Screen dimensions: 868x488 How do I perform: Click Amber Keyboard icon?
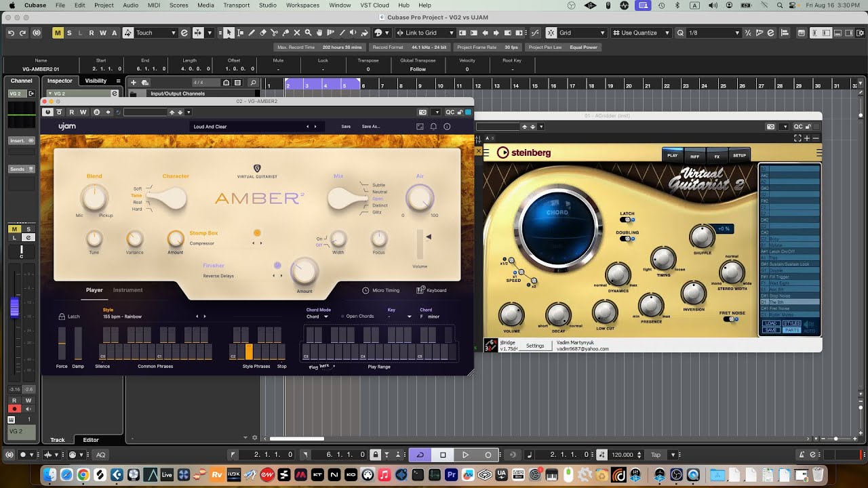420,290
